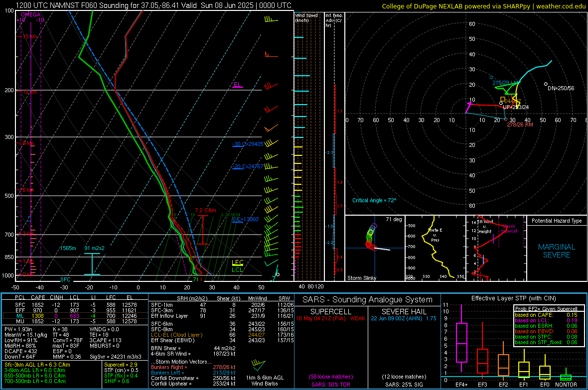
Task: Click the SARS: 25% SIG result
Action: (x=404, y=385)
